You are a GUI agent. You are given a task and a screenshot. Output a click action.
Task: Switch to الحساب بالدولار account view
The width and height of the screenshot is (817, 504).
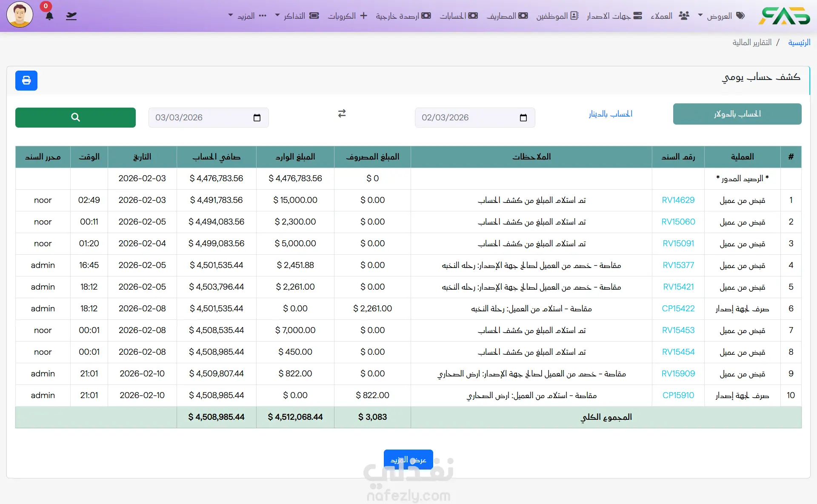coord(737,114)
